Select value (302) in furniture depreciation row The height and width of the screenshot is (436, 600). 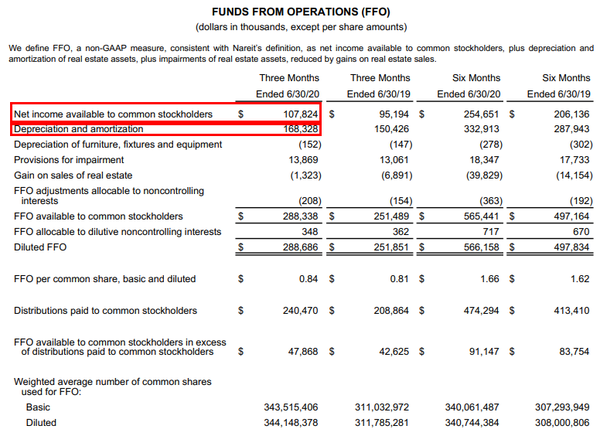581,144
